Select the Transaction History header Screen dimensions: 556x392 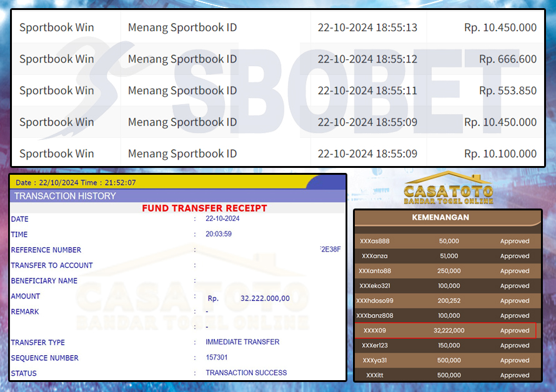[65, 196]
